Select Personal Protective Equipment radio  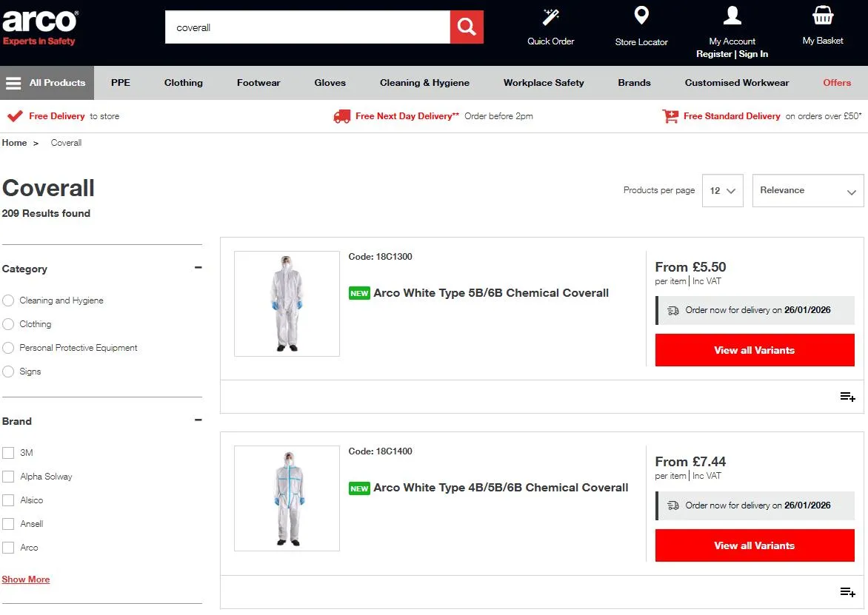point(8,348)
